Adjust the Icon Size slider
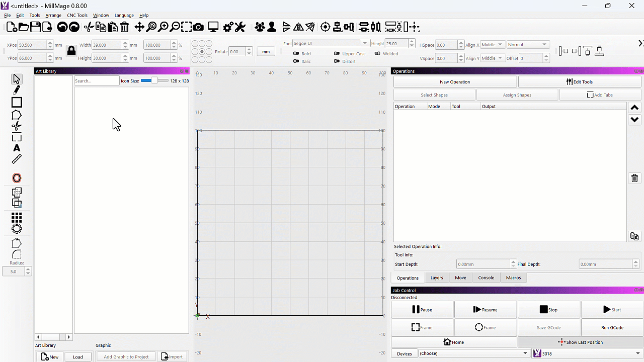This screenshot has height=362, width=644. (154, 80)
